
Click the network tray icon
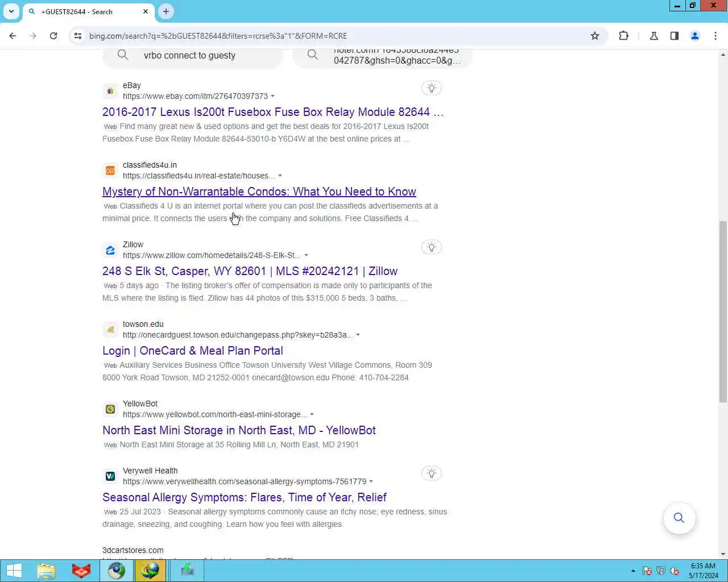tap(661, 571)
